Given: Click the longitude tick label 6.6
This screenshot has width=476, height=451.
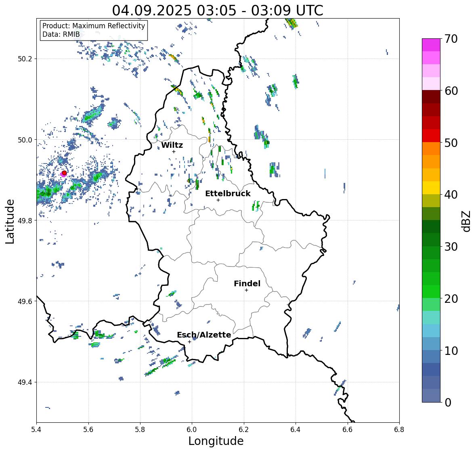Looking at the screenshot, I should (x=348, y=429).
